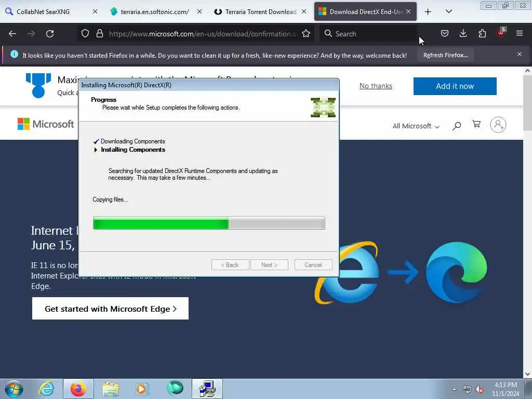Viewport: 532px width, 399px height.
Task: Select the Download DirectX End-User tab
Action: (365, 11)
